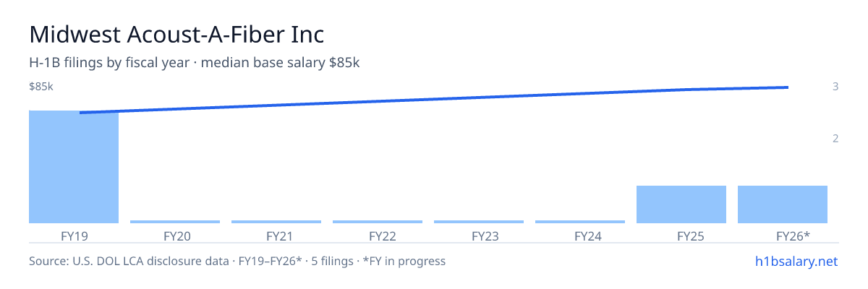Click the FY25 filings bar

[681, 204]
